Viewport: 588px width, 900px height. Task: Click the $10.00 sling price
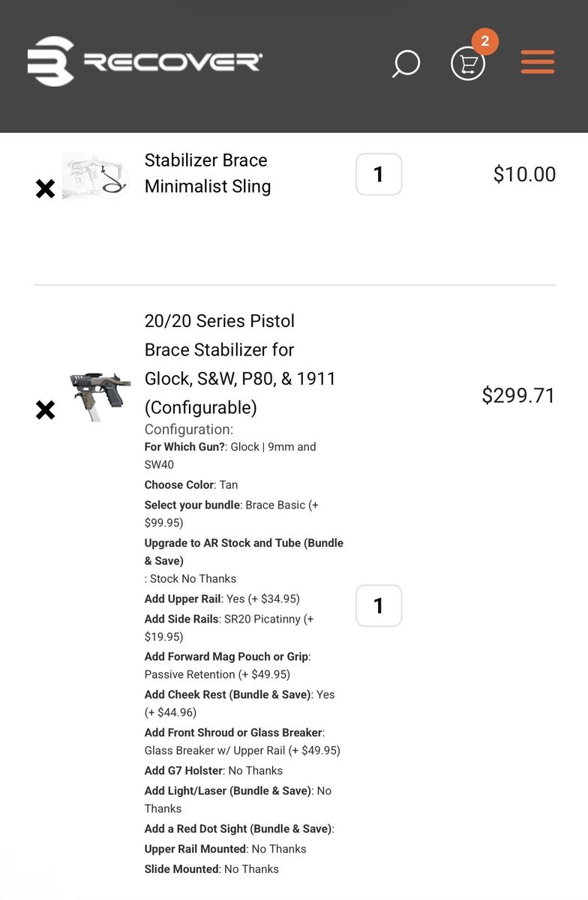[x=524, y=175]
